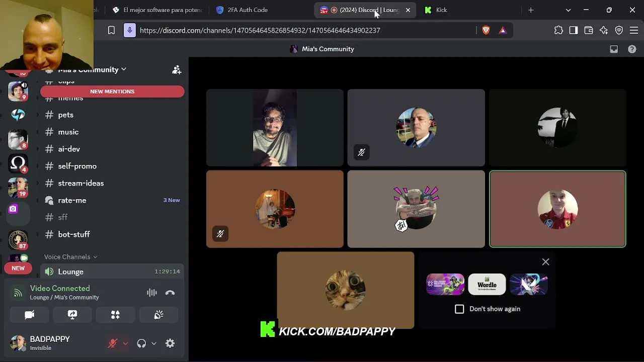This screenshot has width=644, height=362.
Task: Open the Discord help icon
Action: point(632,49)
